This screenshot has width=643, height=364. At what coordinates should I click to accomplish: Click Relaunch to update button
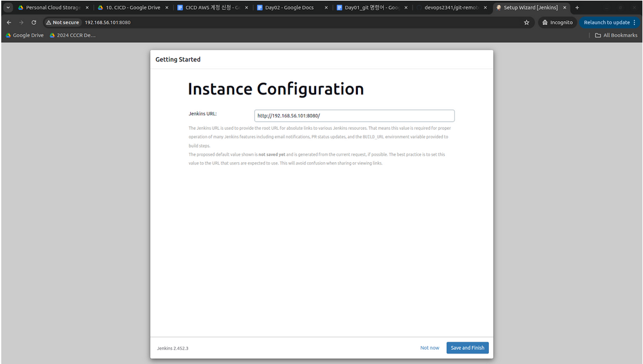606,22
